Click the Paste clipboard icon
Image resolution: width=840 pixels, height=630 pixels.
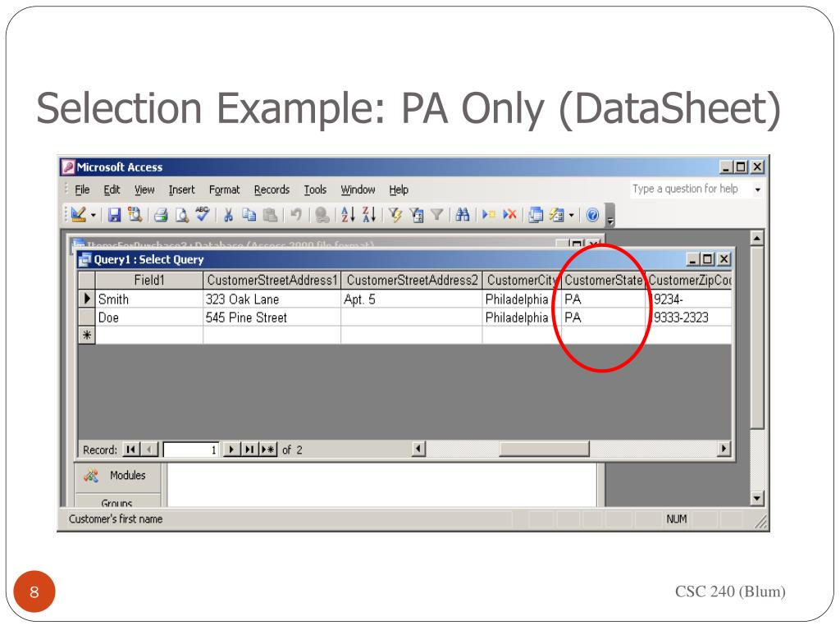[x=271, y=215]
